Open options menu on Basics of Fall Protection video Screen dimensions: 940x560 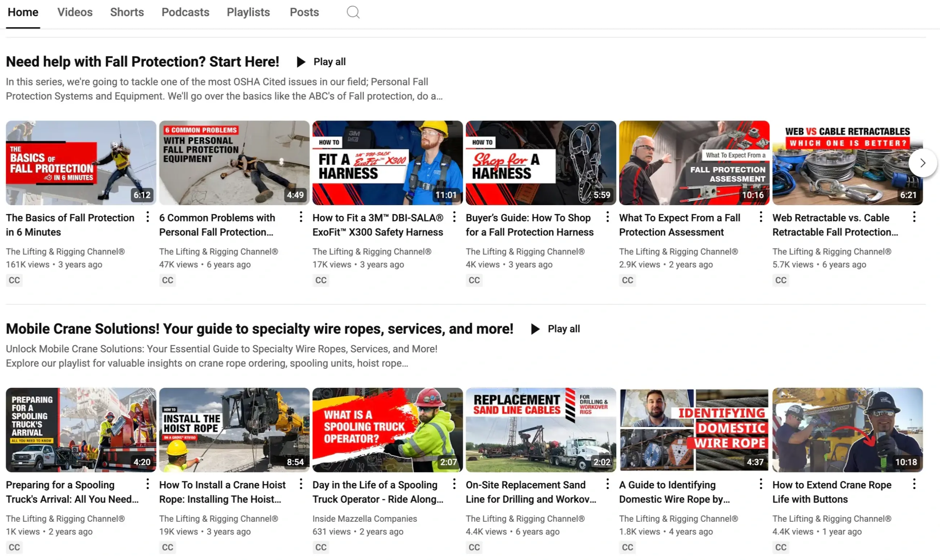pyautogui.click(x=147, y=217)
